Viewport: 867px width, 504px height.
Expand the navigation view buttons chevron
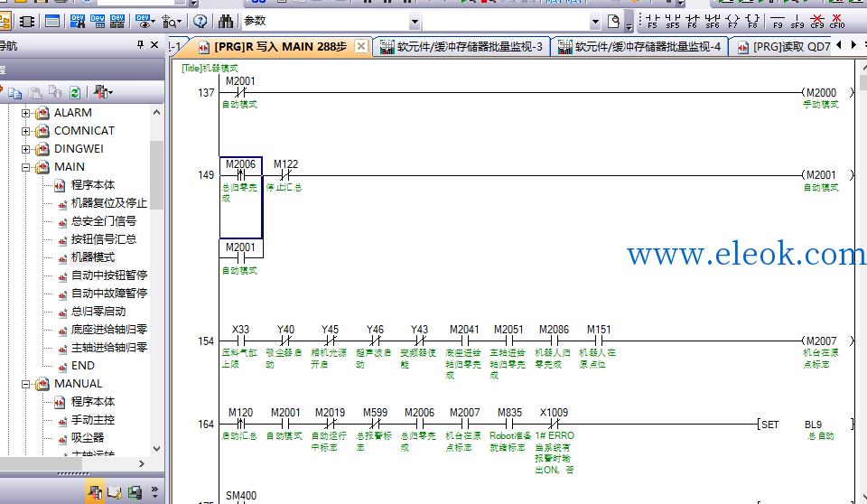coord(154,492)
